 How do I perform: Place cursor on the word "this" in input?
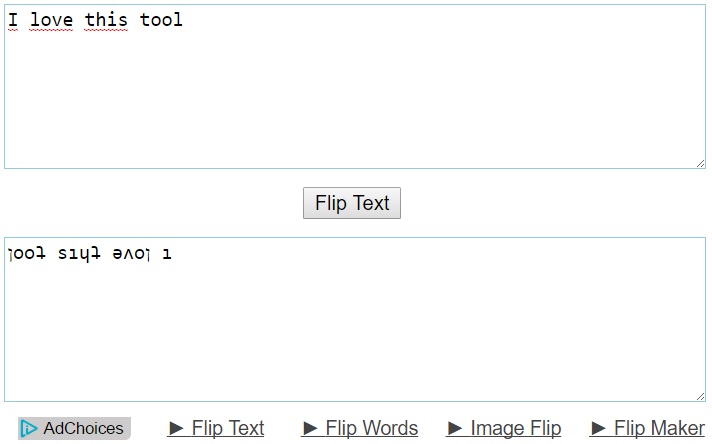coord(106,20)
